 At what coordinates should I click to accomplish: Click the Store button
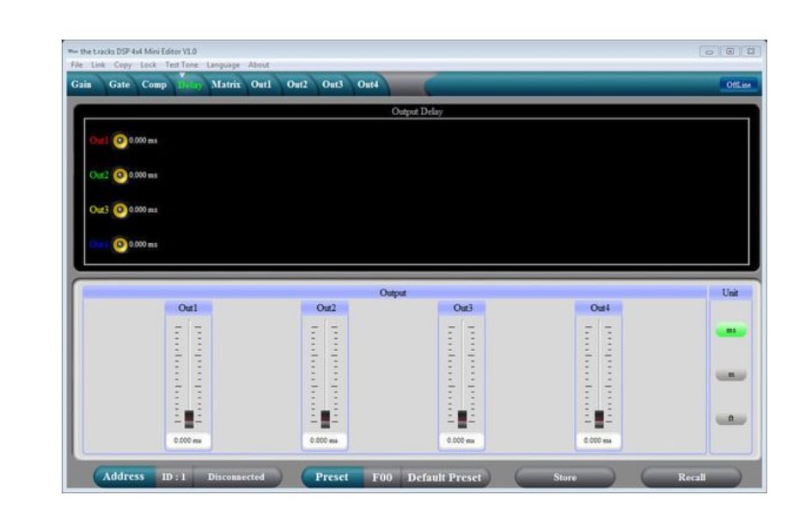click(565, 477)
